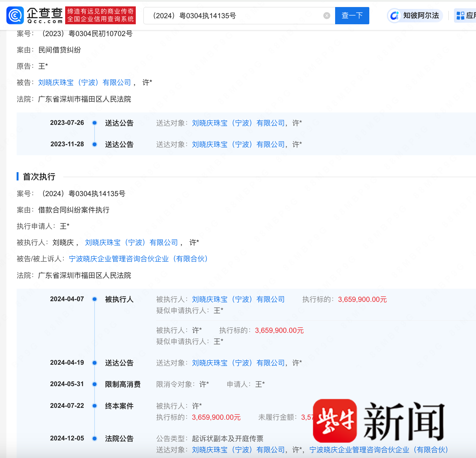
Task: Open the 知彼阿尔法 assistant icon
Action: tap(395, 16)
